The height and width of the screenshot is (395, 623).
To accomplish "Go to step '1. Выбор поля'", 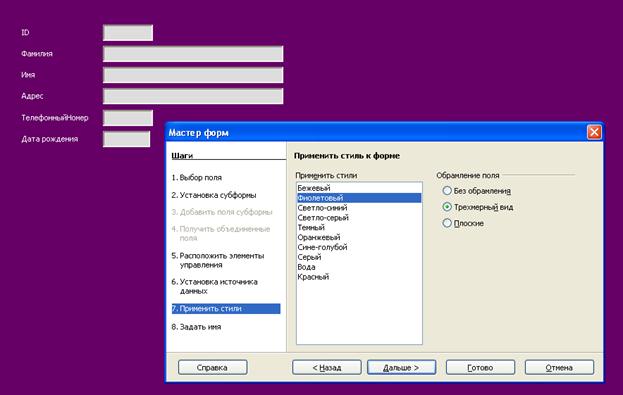I will tap(197, 178).
